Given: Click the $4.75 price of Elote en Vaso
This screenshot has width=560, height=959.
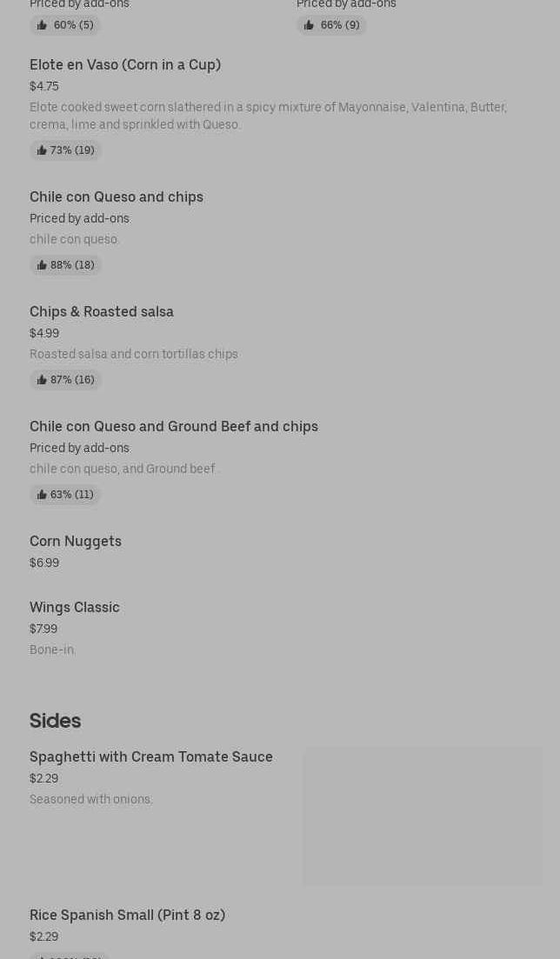Looking at the screenshot, I should point(44,87).
